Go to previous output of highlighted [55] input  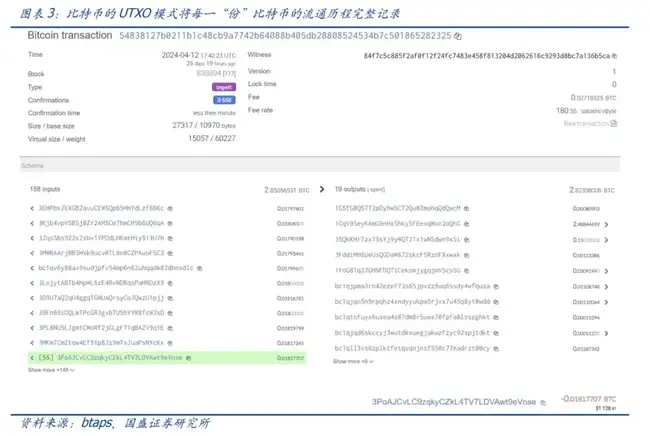click(x=32, y=358)
